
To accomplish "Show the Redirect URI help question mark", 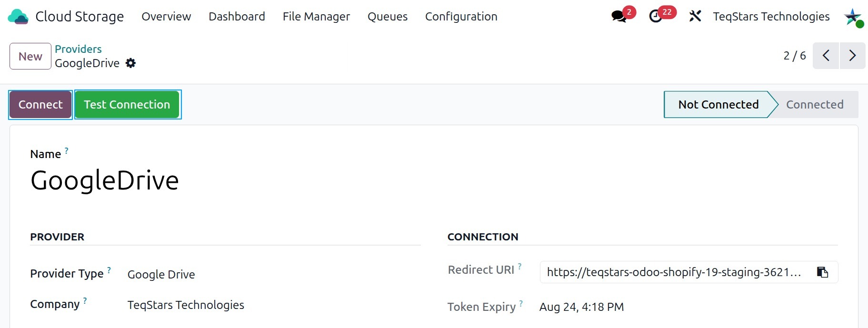I will (520, 267).
